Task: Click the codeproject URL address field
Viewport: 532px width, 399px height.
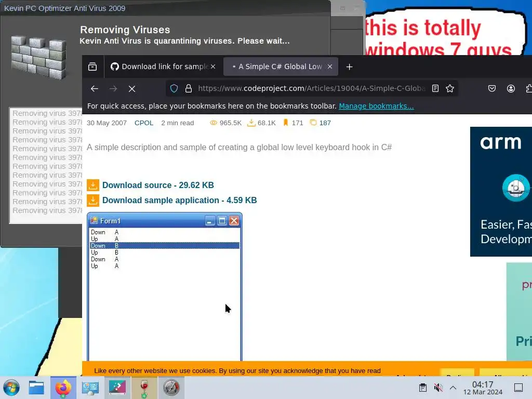Action: coord(312,88)
